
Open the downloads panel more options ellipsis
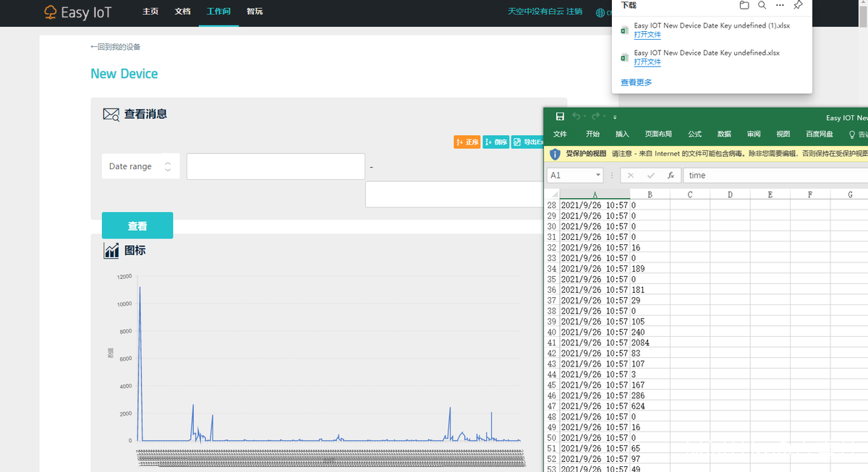coord(780,6)
